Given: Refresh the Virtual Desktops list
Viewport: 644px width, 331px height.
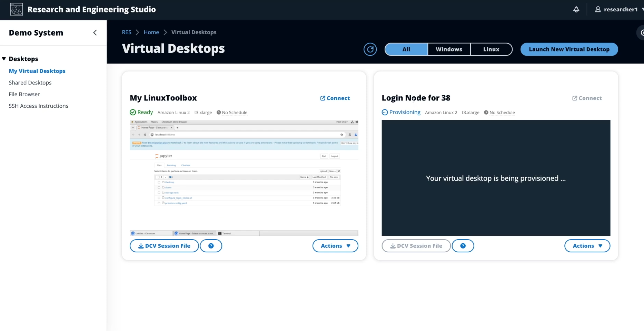Looking at the screenshot, I should pyautogui.click(x=370, y=49).
